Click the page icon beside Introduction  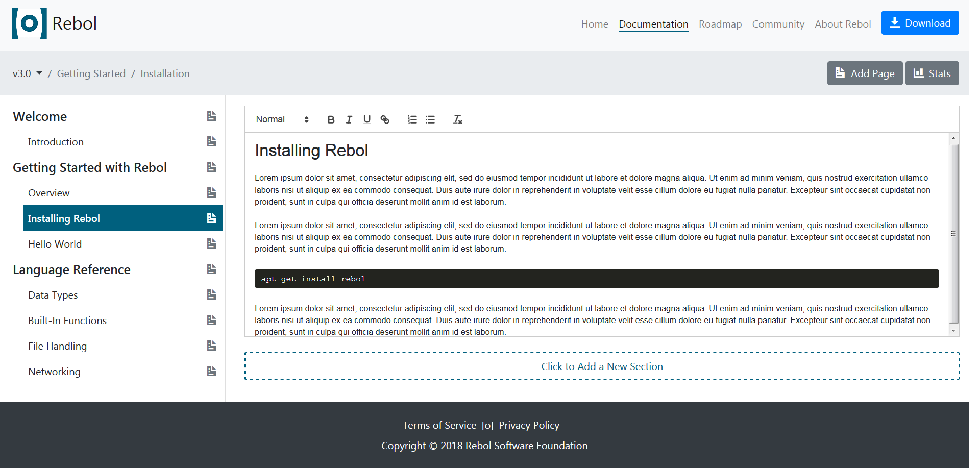(212, 141)
